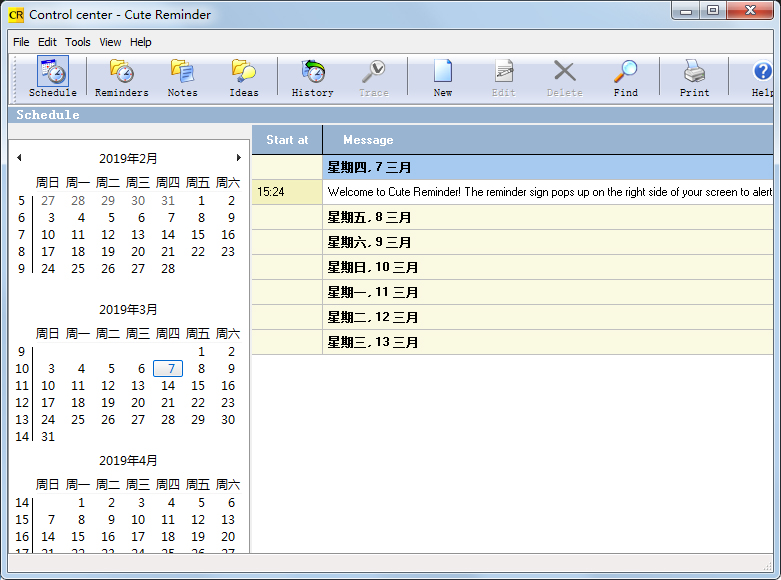Open the Schedule view from toolbar
Screen dimensions: 781x580
pyautogui.click(x=52, y=77)
